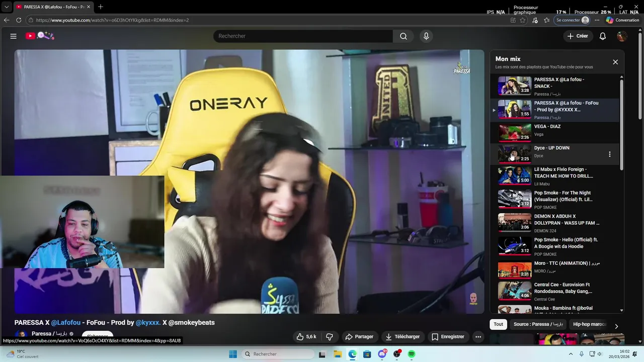
Task: Open File Explorer from the taskbar
Action: [337, 354]
